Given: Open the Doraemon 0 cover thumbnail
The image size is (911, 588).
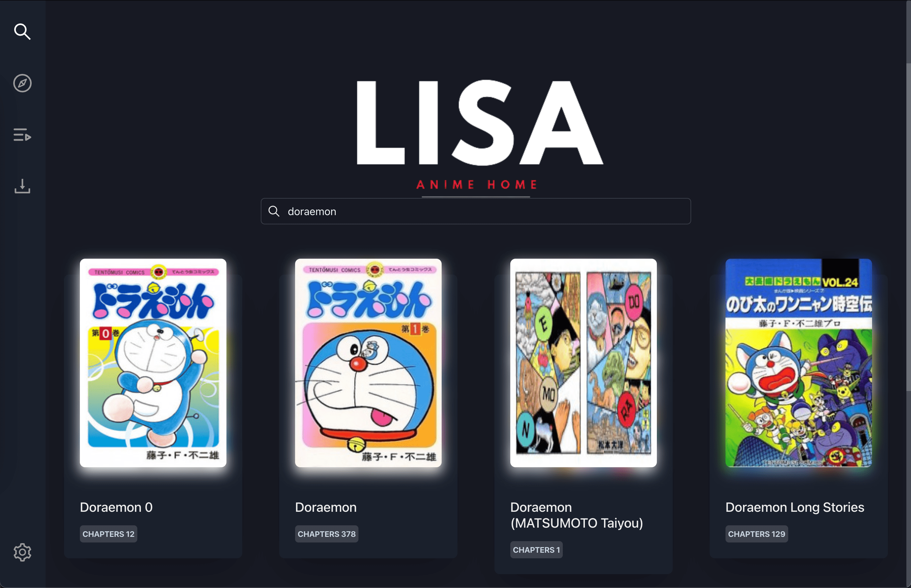Looking at the screenshot, I should pos(153,363).
